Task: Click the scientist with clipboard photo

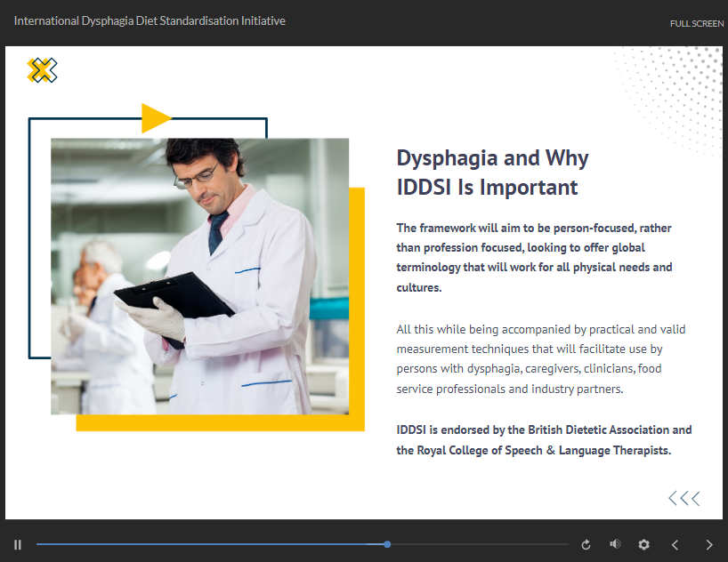Action: click(199, 276)
